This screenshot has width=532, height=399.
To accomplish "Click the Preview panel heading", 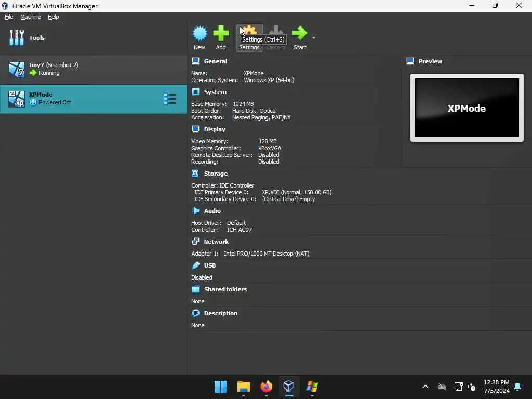I will coord(430,61).
